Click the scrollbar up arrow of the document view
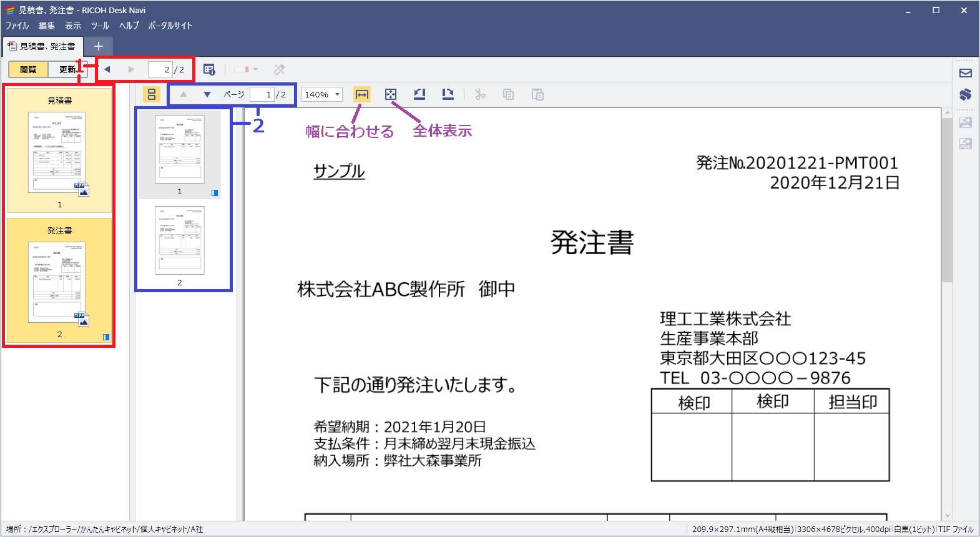 point(947,113)
